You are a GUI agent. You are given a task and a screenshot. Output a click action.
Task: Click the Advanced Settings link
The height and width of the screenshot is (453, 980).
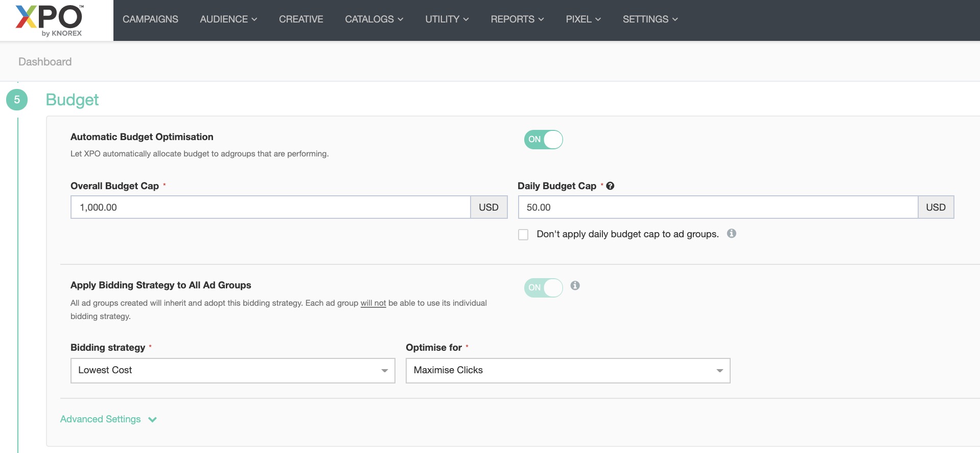tap(100, 419)
